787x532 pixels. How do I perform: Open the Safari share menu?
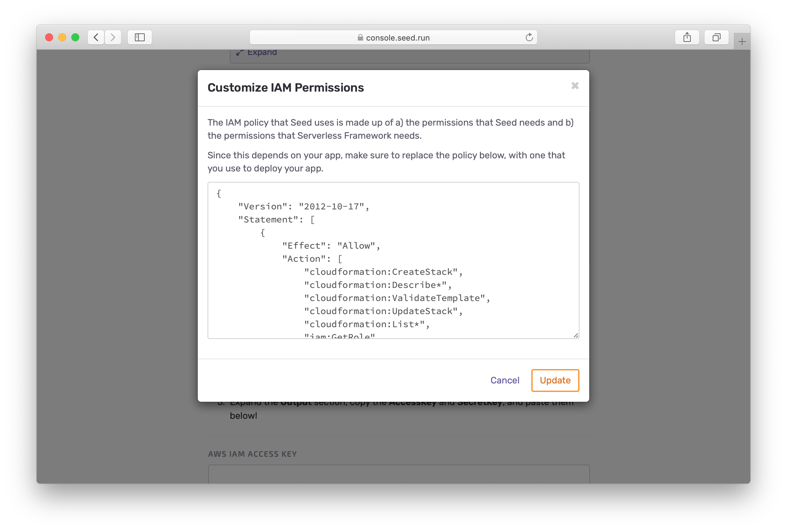[x=687, y=37]
